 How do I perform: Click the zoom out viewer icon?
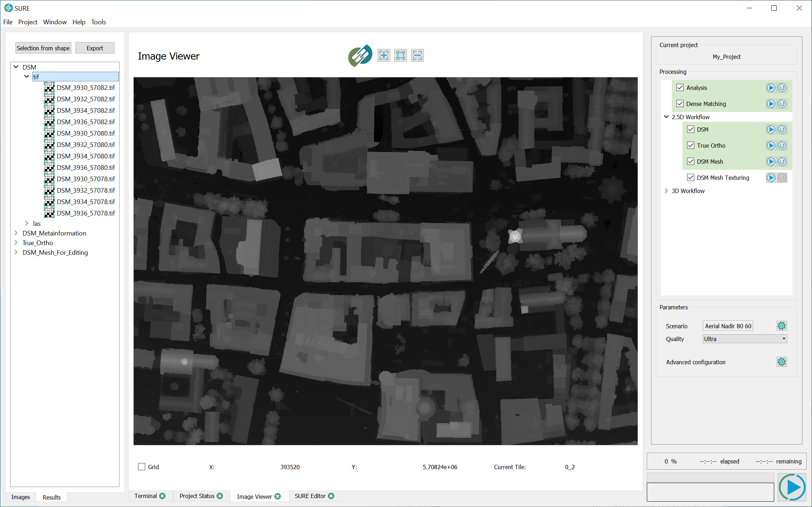coord(417,55)
